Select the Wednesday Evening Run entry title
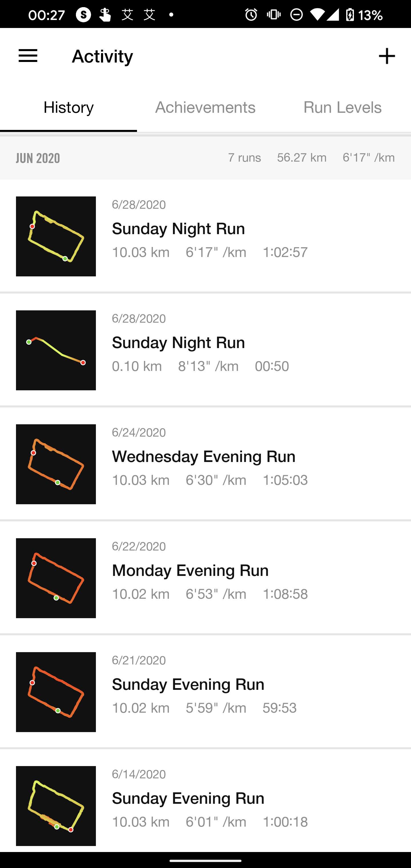Image resolution: width=411 pixels, height=868 pixels. [x=204, y=457]
